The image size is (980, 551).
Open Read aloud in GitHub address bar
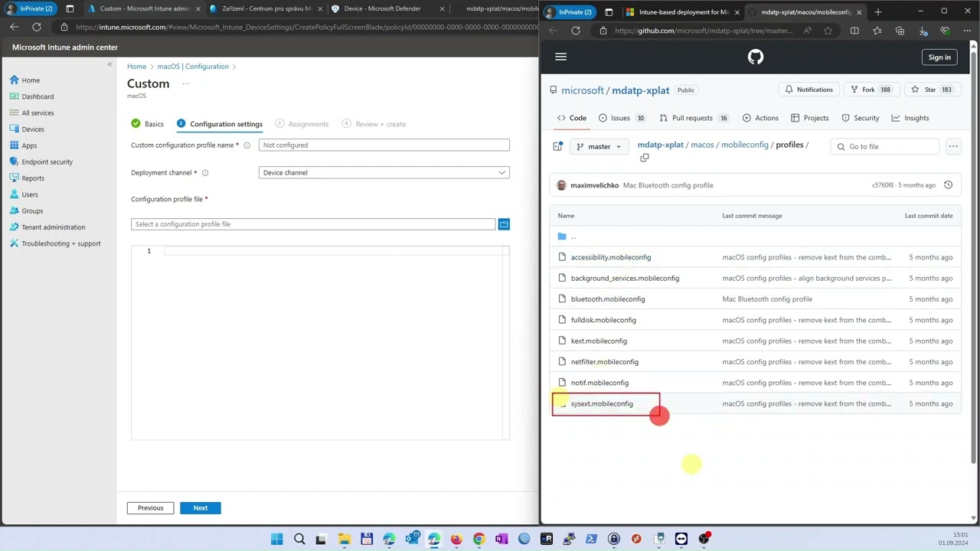coord(808,31)
